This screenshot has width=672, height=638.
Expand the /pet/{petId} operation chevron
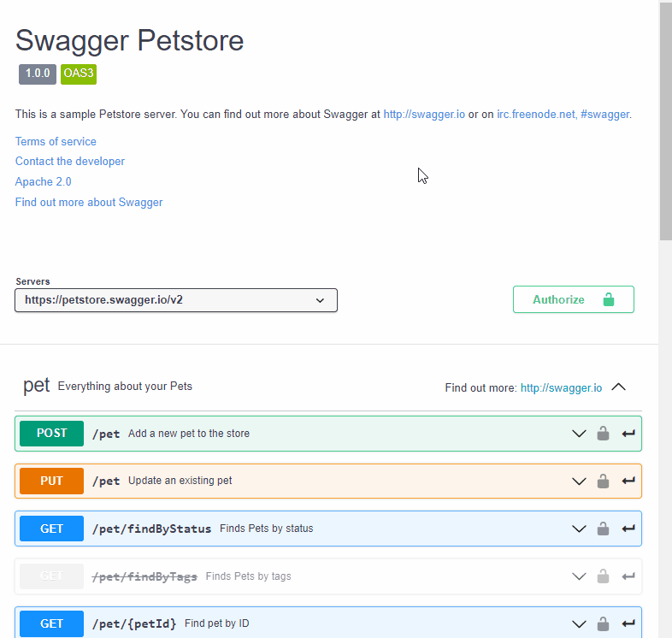[579, 624]
